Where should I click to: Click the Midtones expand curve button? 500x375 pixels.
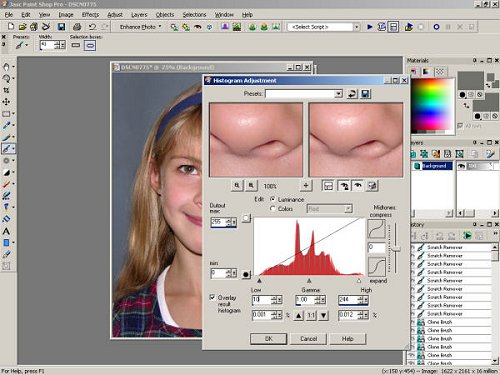click(376, 266)
